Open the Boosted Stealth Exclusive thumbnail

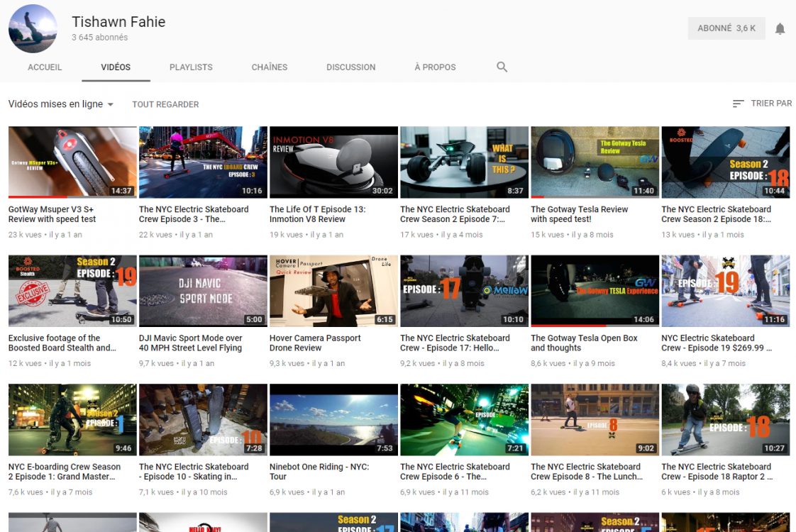click(72, 291)
